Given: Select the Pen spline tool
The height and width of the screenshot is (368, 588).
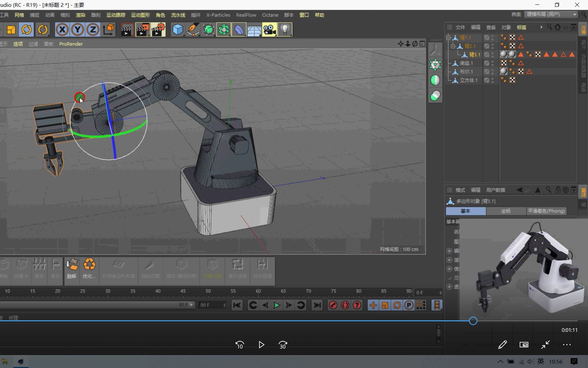Looking at the screenshot, I should point(193,30).
